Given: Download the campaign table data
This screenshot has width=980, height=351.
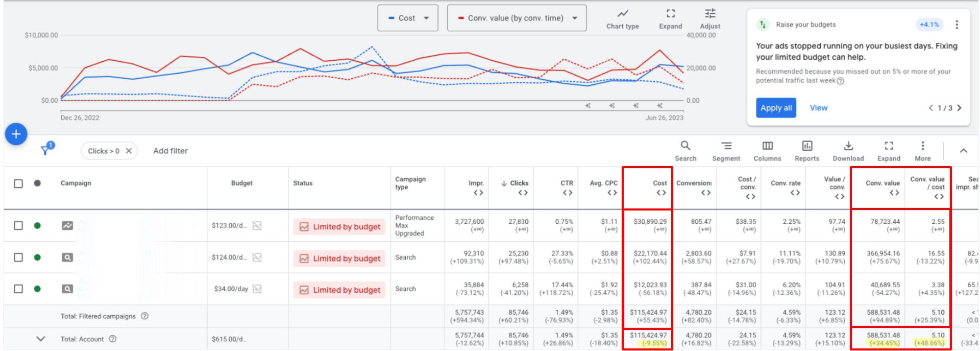Looking at the screenshot, I should point(848,151).
